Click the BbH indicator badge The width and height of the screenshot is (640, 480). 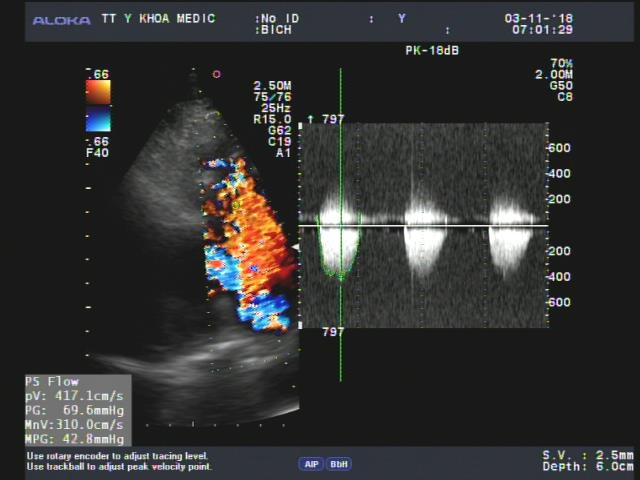click(x=339, y=464)
